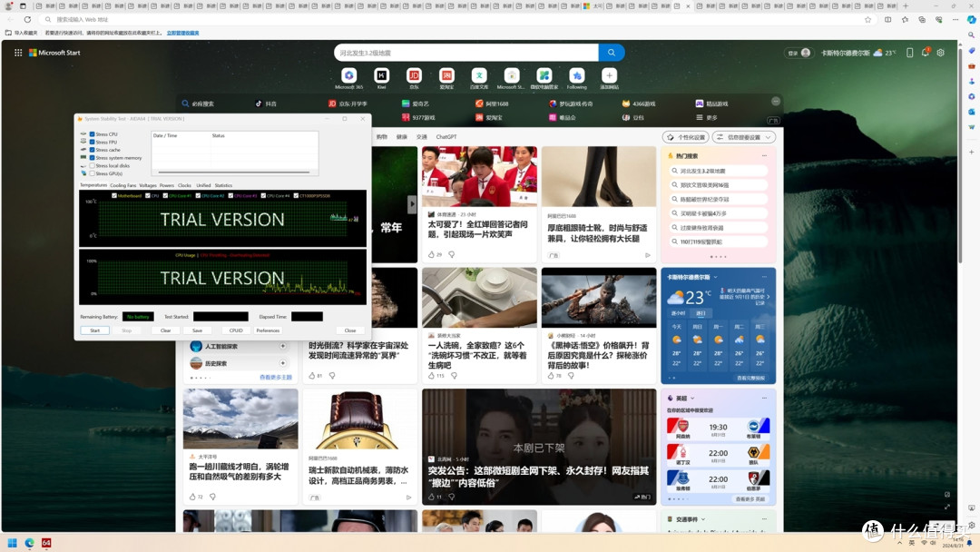The width and height of the screenshot is (980, 552).
Task: Click the Save button in AIDA64
Action: [x=198, y=330]
